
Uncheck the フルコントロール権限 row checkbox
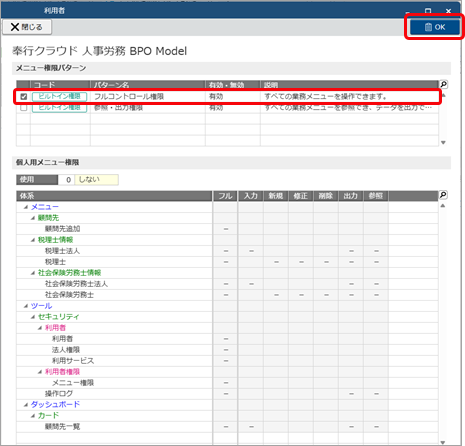pos(23,97)
